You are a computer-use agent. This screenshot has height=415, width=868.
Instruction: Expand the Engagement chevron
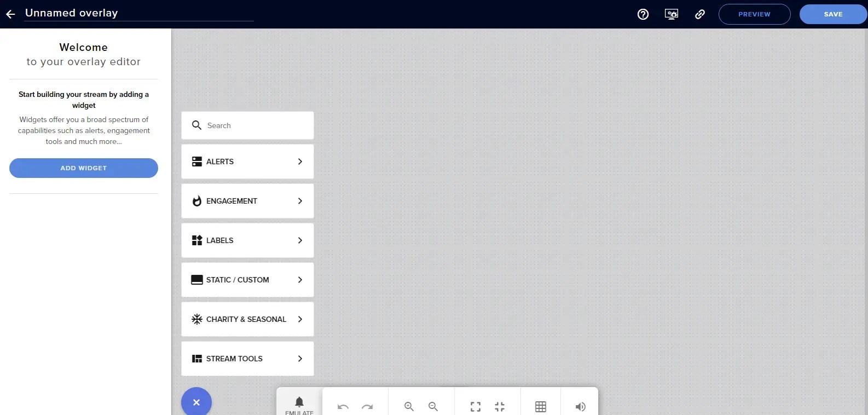[300, 201]
